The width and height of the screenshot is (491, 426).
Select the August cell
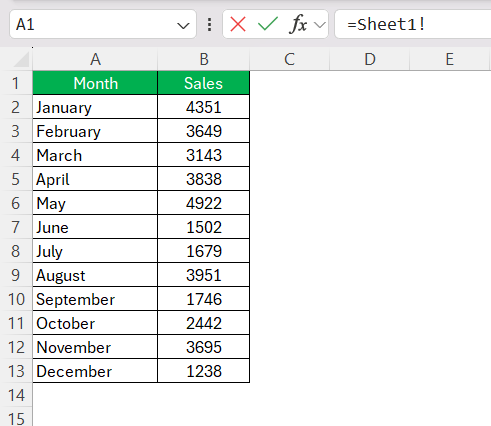point(95,275)
